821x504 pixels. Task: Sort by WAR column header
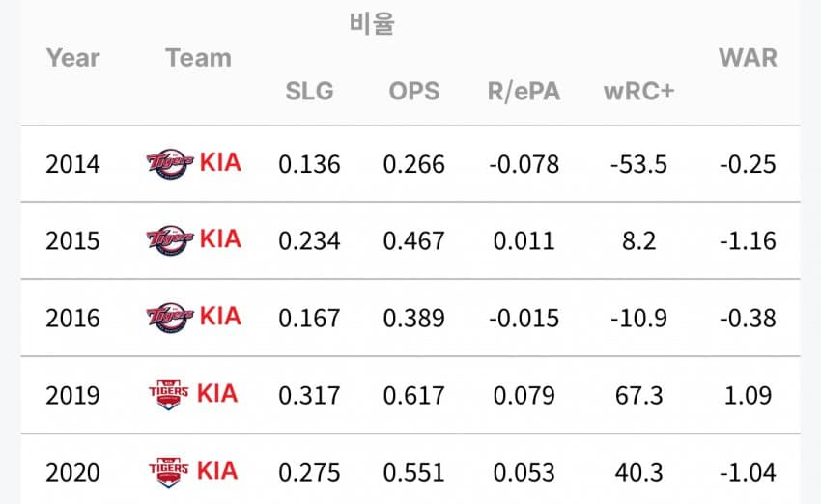[x=748, y=58]
